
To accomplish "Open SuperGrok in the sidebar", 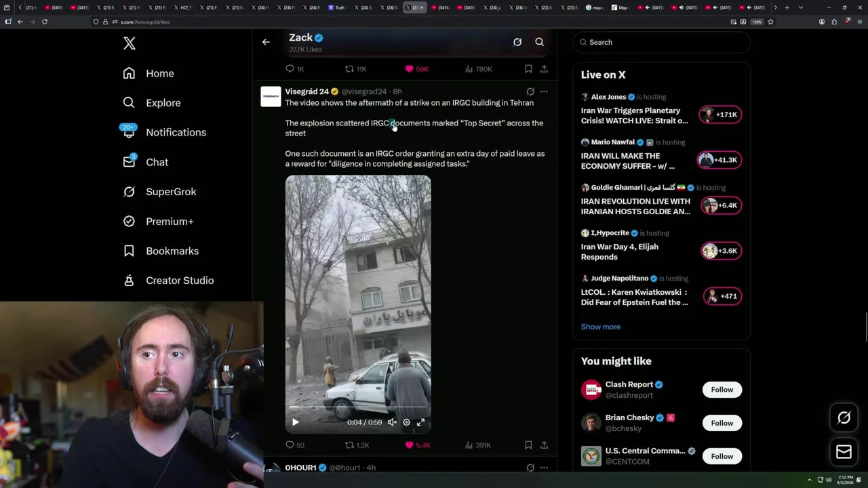I will pyautogui.click(x=159, y=192).
